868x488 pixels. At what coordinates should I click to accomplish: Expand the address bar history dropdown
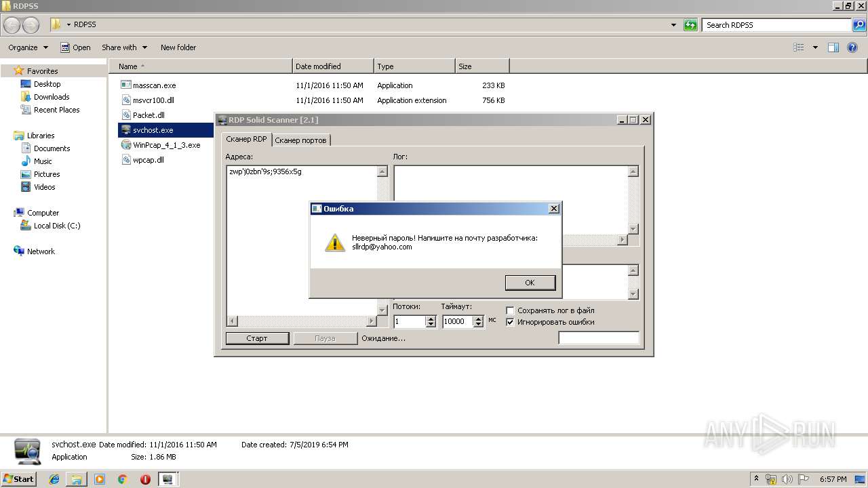(x=673, y=25)
